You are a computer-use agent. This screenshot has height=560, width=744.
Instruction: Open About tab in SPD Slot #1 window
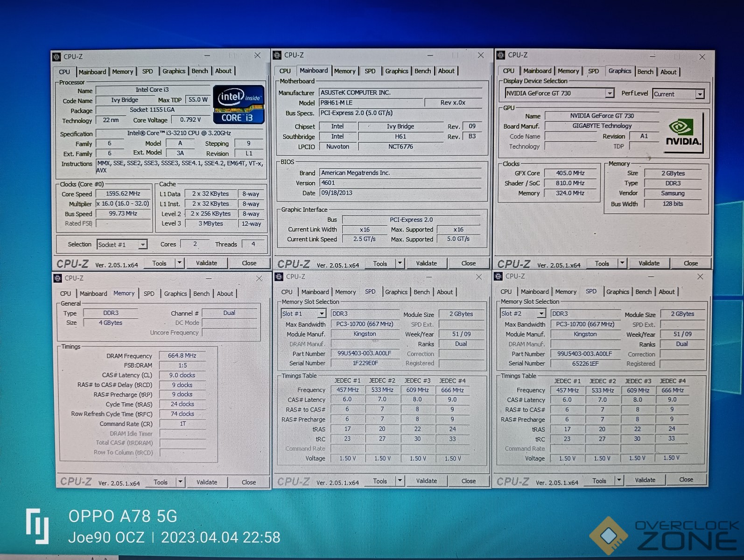[445, 292]
